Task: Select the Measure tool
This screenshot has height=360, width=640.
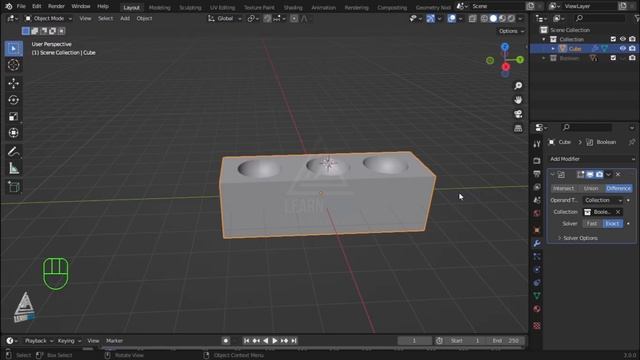Action: (x=13, y=168)
